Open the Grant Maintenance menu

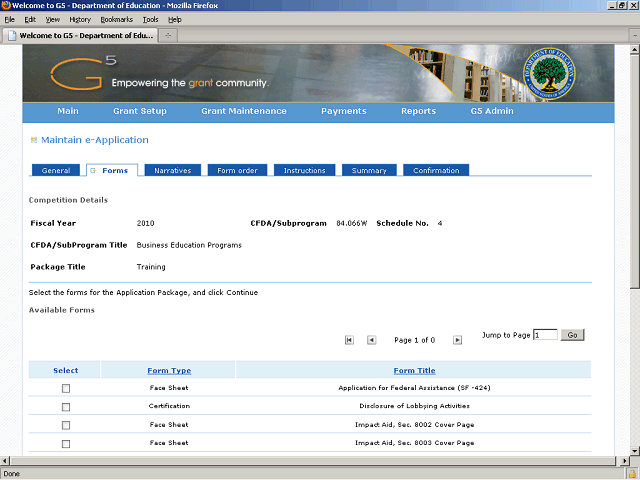pyautogui.click(x=244, y=111)
